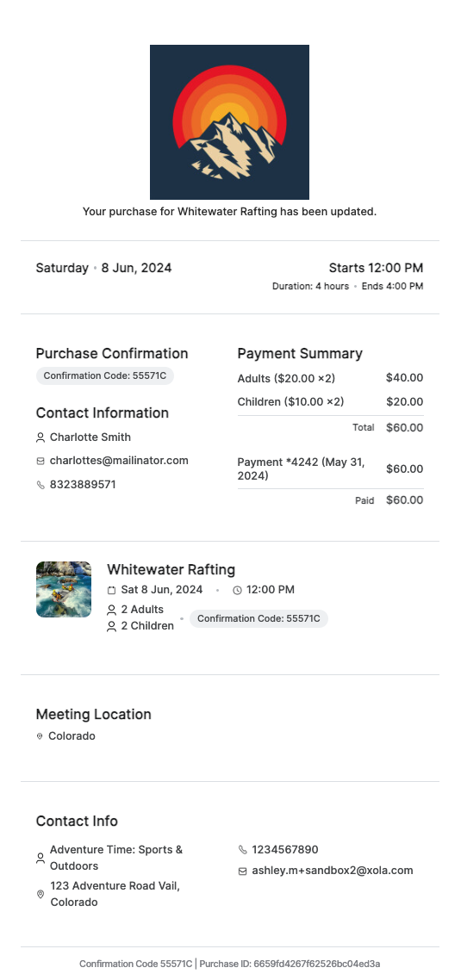Click the Confirmation Code badge under Purchase Confirmation
This screenshot has height=980, width=461.
[105, 375]
